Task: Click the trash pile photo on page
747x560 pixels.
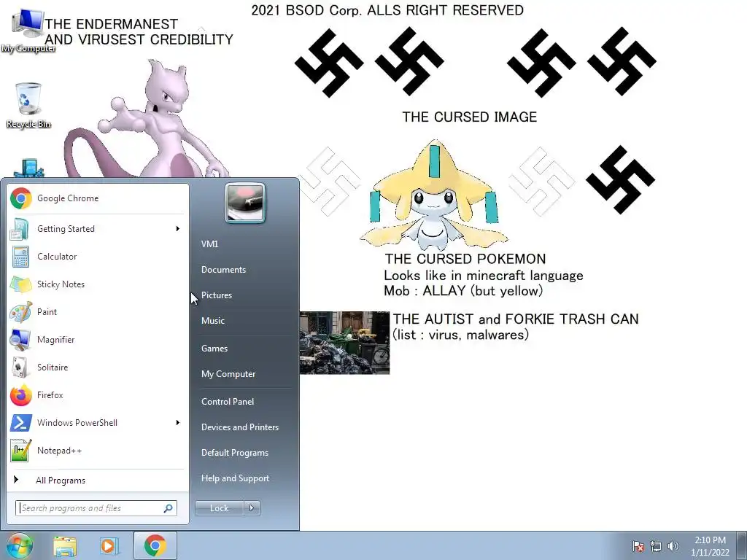Action: click(x=344, y=343)
